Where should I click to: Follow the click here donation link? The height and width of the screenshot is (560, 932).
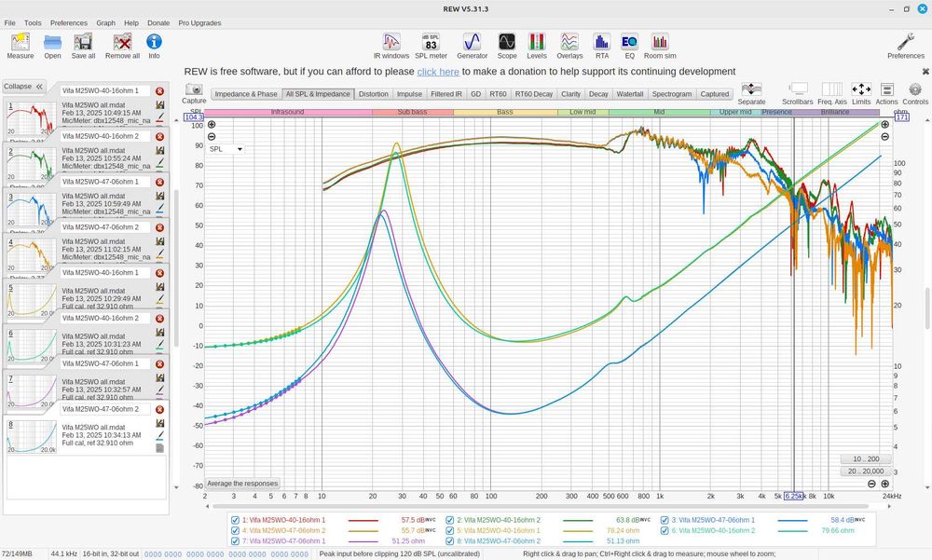[438, 72]
